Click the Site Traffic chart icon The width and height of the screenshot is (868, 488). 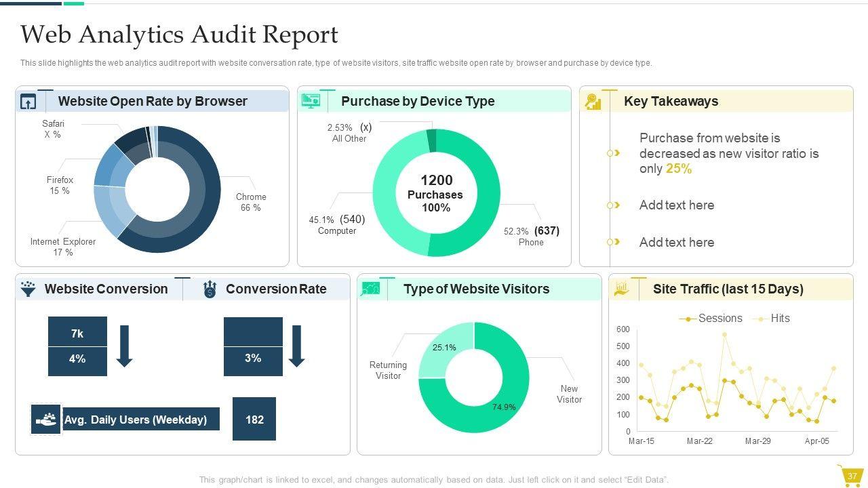click(x=621, y=289)
